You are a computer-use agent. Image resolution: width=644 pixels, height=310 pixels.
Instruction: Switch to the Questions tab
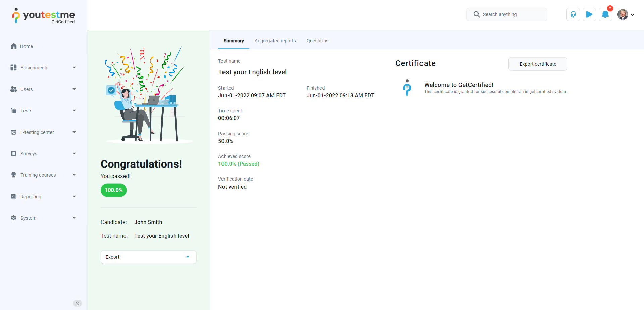click(x=317, y=41)
